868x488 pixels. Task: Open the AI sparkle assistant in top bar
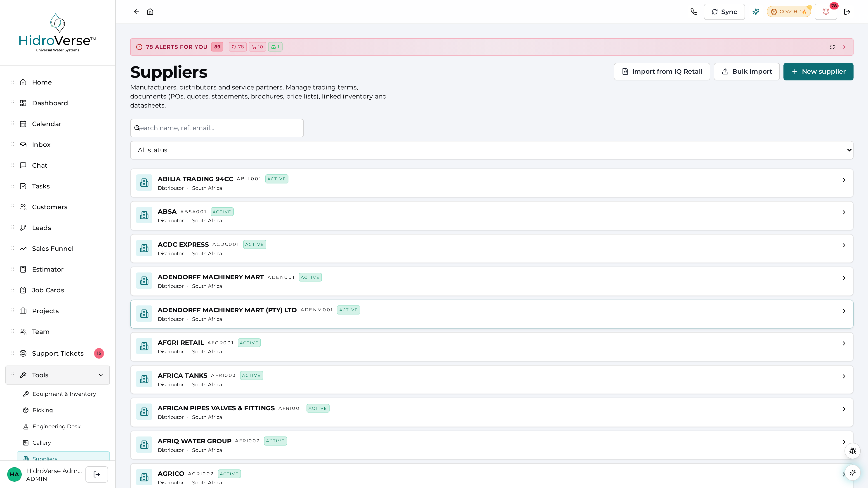756,12
